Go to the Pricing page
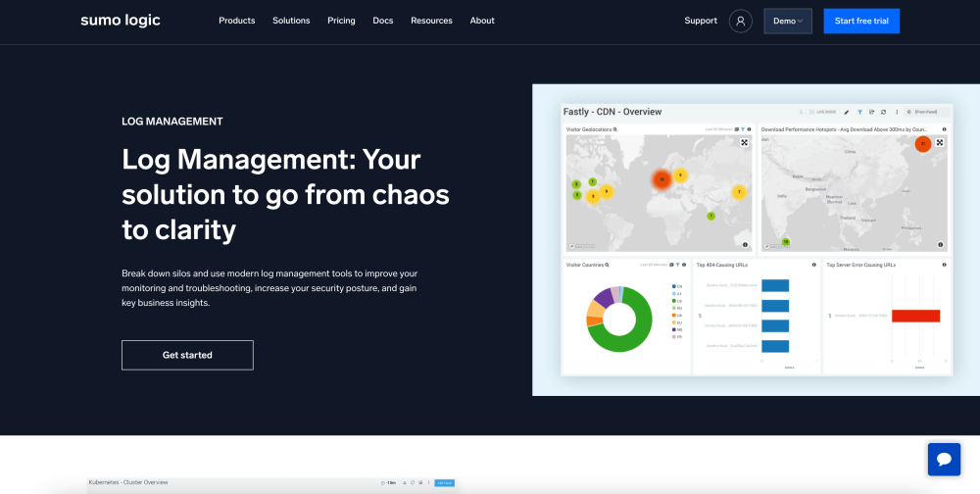 (x=341, y=21)
